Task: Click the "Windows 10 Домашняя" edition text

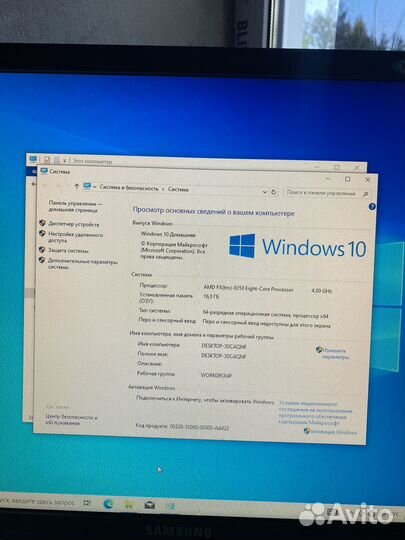Action: point(168,235)
